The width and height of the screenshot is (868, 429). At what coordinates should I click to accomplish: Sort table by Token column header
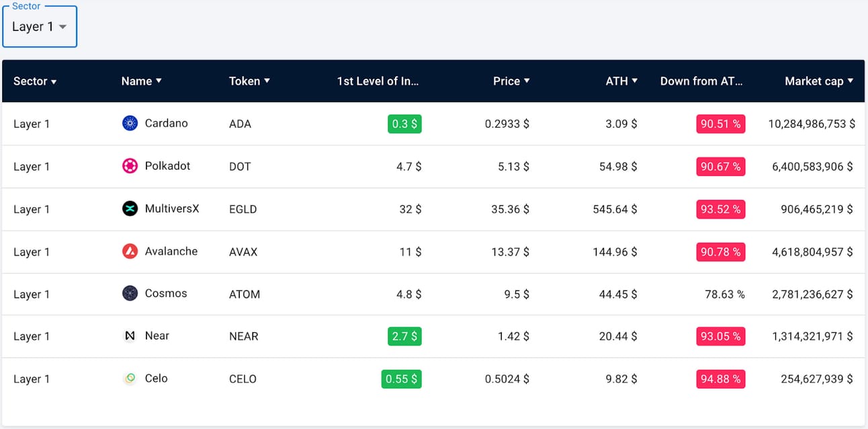pyautogui.click(x=249, y=81)
